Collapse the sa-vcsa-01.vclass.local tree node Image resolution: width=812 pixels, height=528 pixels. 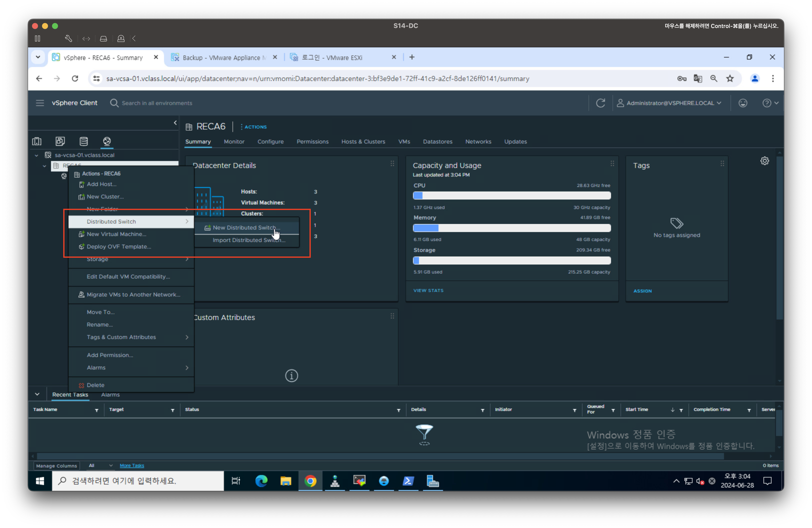pyautogui.click(x=36, y=155)
